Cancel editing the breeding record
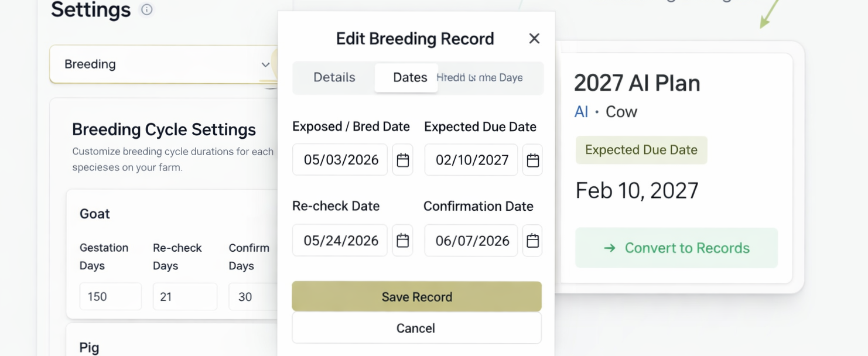Image resolution: width=868 pixels, height=356 pixels. [x=416, y=328]
